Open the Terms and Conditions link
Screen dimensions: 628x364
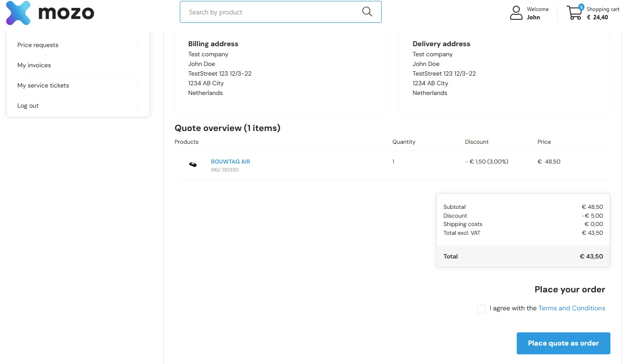[572, 308]
